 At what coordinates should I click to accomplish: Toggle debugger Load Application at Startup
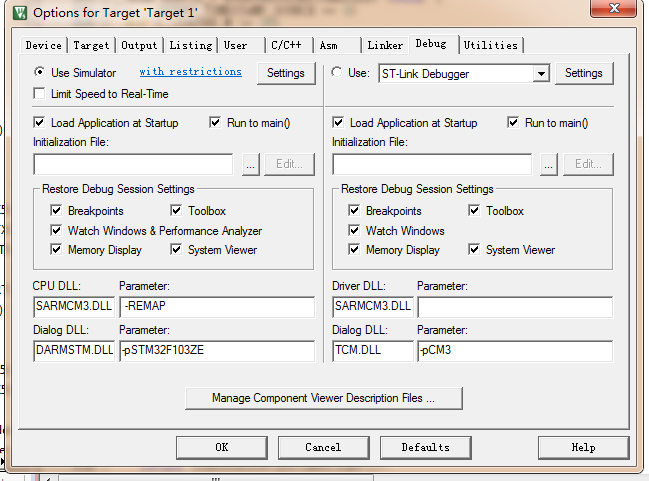point(338,123)
